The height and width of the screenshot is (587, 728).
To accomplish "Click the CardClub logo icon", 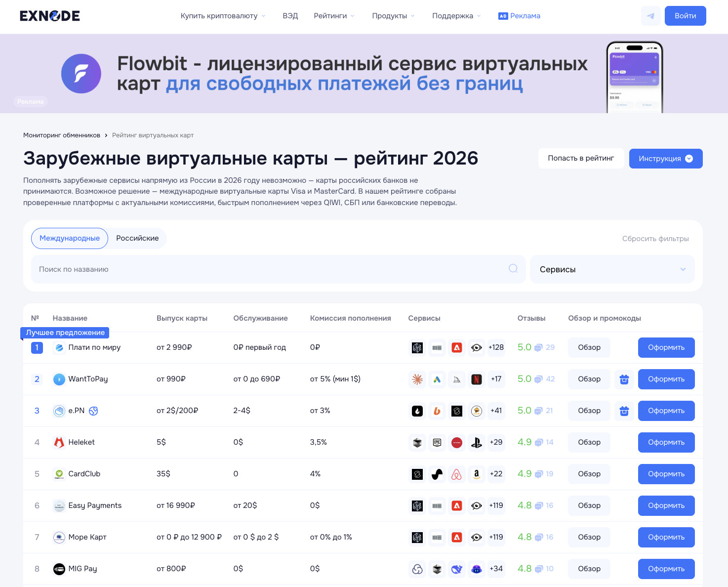I will [x=59, y=474].
